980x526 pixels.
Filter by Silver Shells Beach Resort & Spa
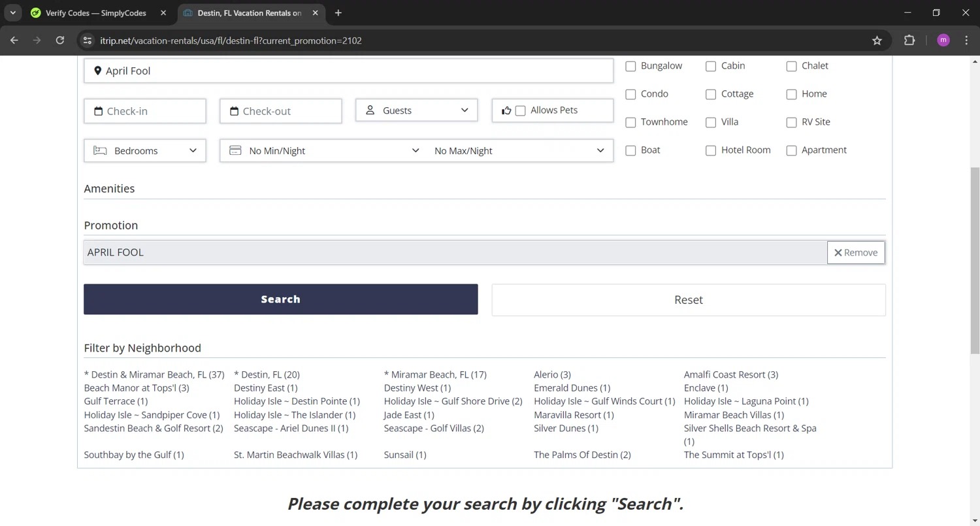[750, 435]
